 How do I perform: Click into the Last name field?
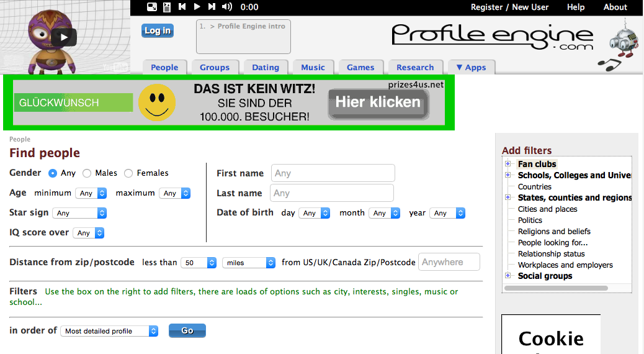click(x=332, y=193)
